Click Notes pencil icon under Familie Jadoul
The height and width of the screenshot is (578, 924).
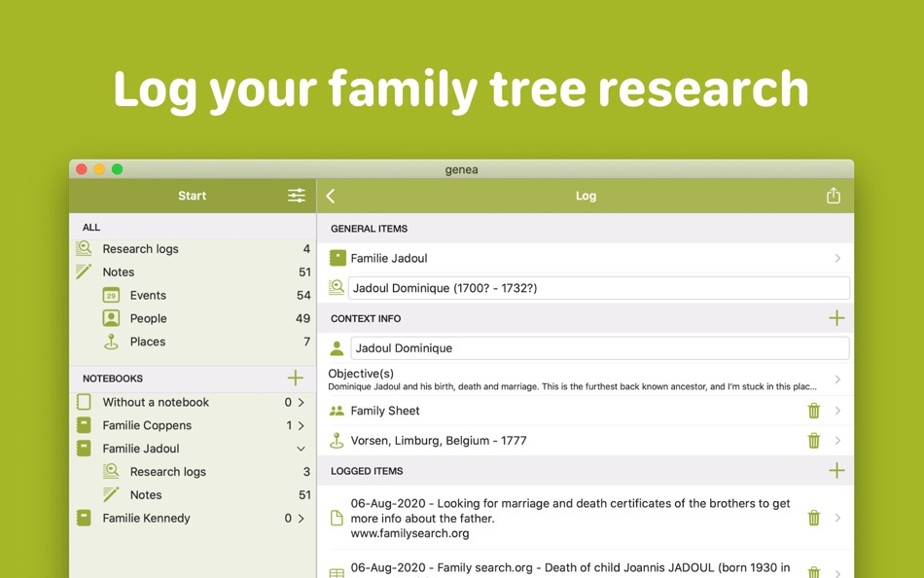pos(112,494)
